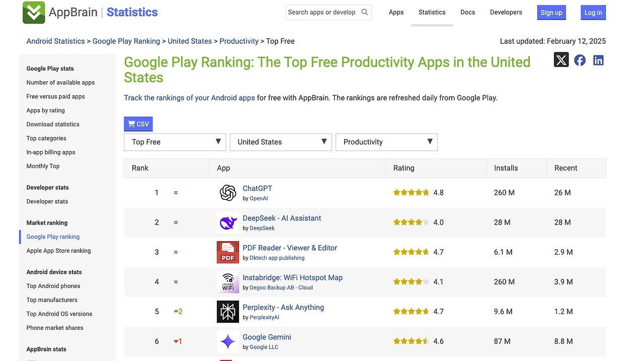Viewport: 644px width, 361px height.
Task: Go to the Statistics nav tab
Action: (432, 12)
